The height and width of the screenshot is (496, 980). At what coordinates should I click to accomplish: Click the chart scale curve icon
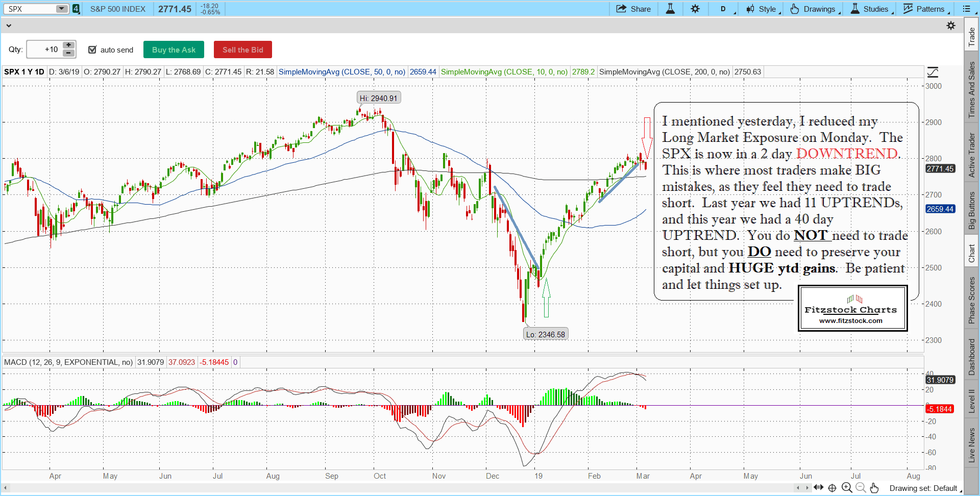(933, 72)
